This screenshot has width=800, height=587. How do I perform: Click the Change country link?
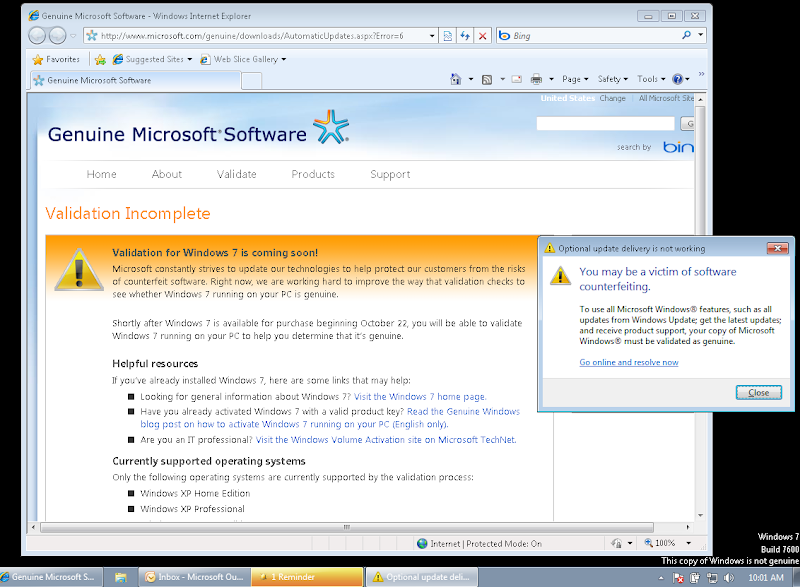click(612, 98)
